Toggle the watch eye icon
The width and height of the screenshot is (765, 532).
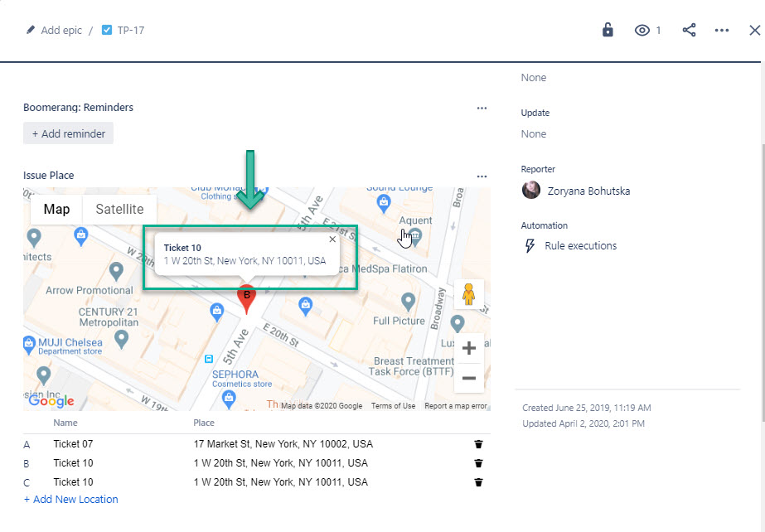pos(642,31)
